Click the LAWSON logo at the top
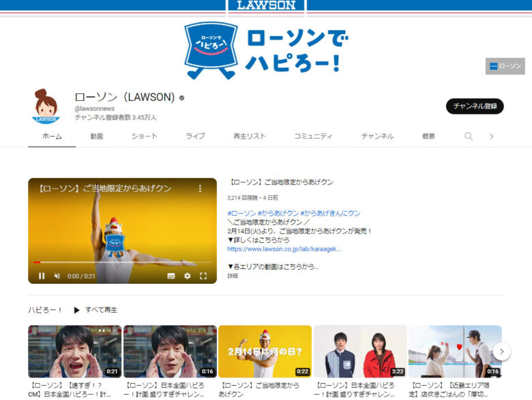Image resolution: width=532 pixels, height=400 pixels. click(266, 5)
